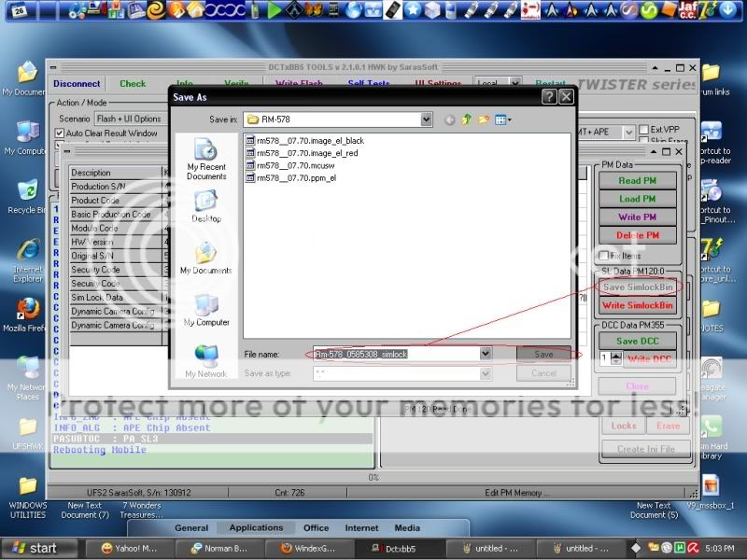Click the Save Simlock Bin button

638,286
